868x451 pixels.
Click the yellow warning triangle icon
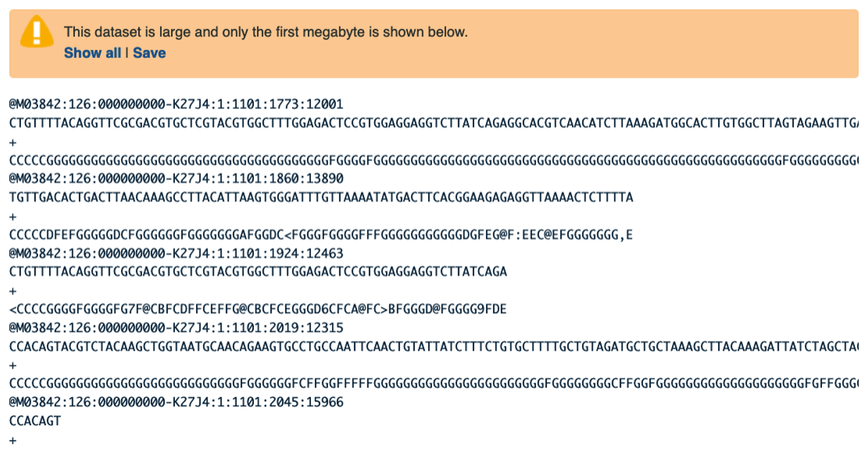click(37, 32)
